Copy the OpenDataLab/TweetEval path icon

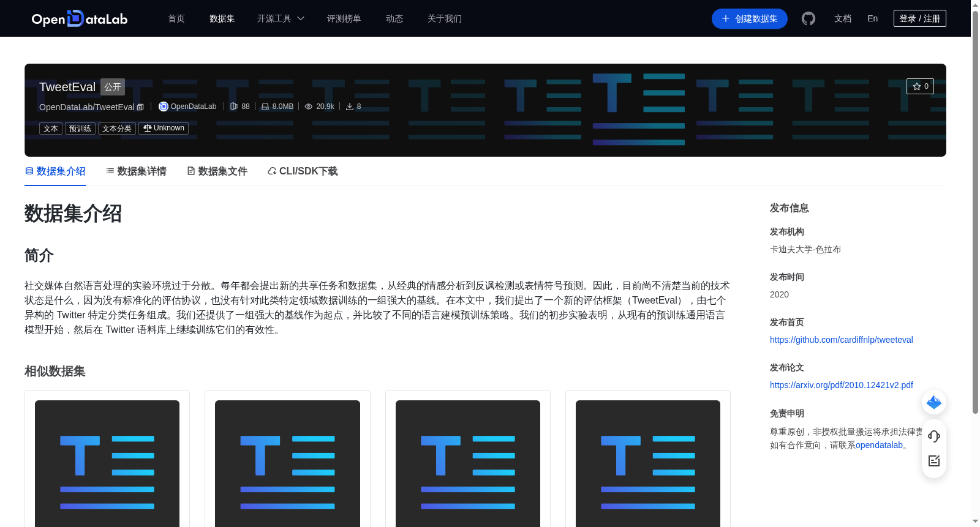click(x=140, y=107)
